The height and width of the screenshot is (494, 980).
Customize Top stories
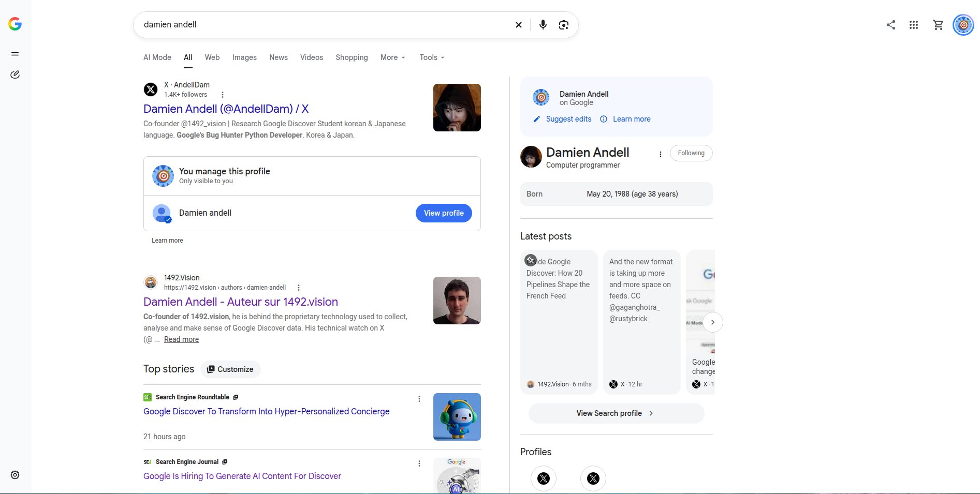[x=230, y=369]
